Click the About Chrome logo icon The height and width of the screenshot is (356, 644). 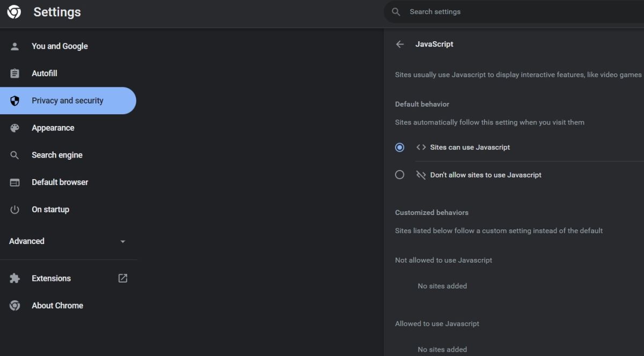tap(14, 306)
